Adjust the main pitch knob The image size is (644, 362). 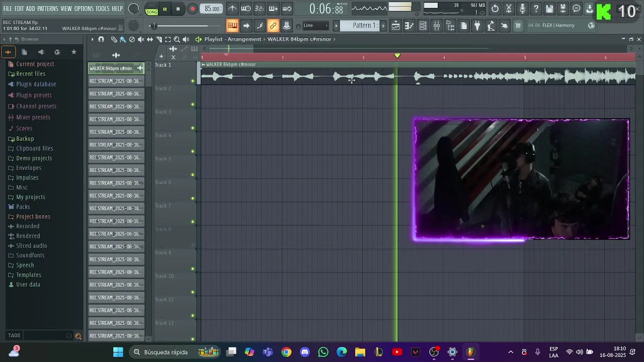pos(133,26)
